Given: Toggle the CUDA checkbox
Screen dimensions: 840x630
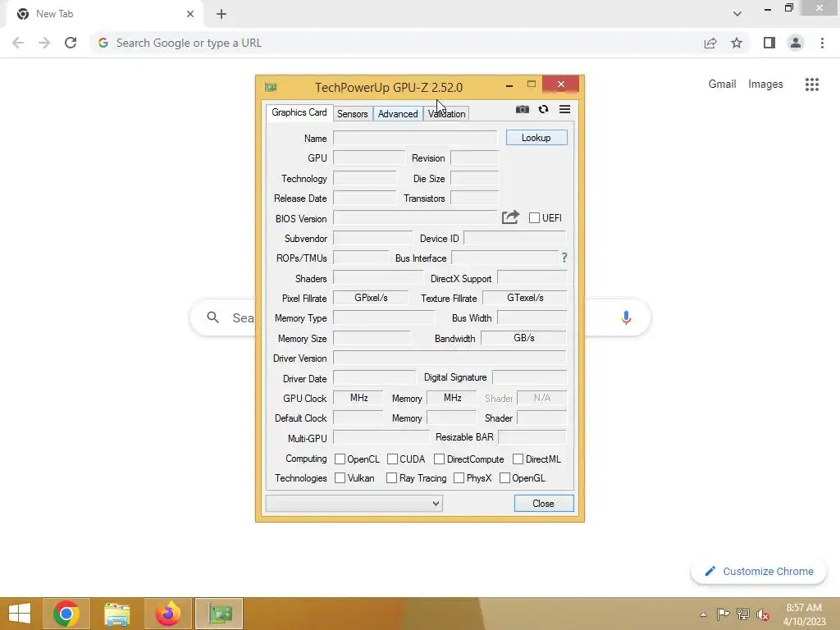Looking at the screenshot, I should pyautogui.click(x=392, y=459).
